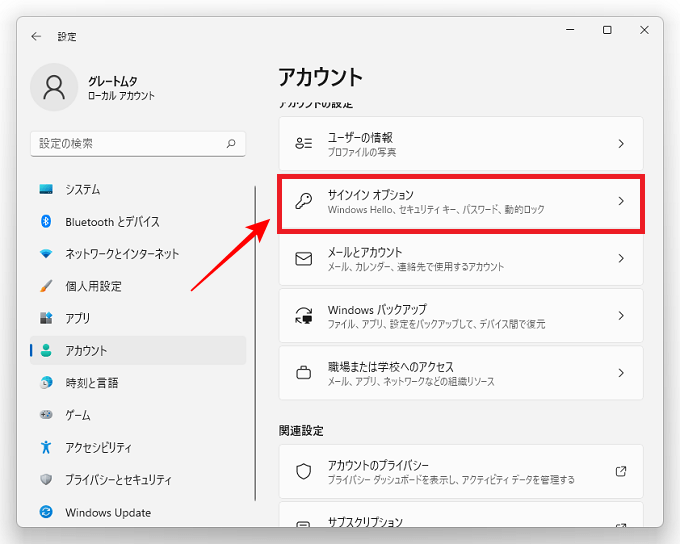Image resolution: width=680 pixels, height=544 pixels.
Task: Click the key icon for サインイン オプション
Action: tap(304, 201)
